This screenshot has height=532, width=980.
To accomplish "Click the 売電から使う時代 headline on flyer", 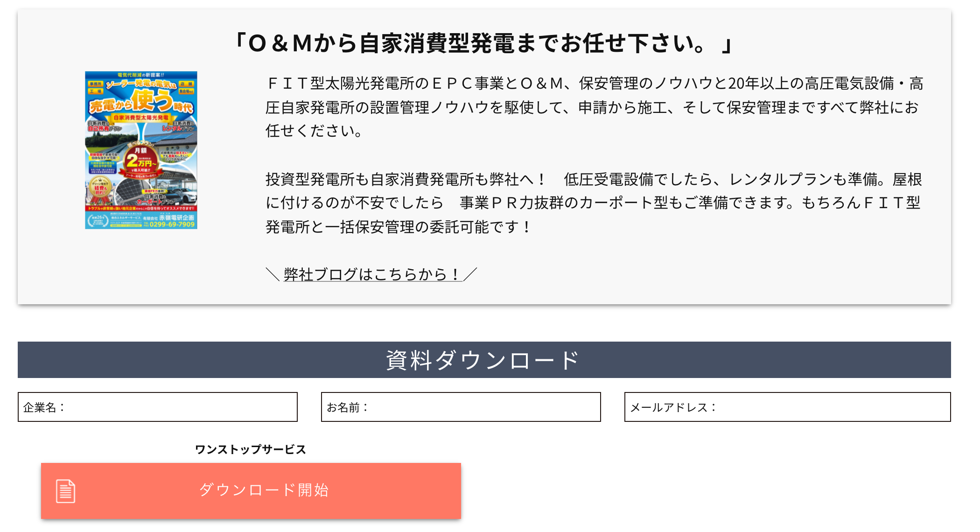I will (x=141, y=102).
